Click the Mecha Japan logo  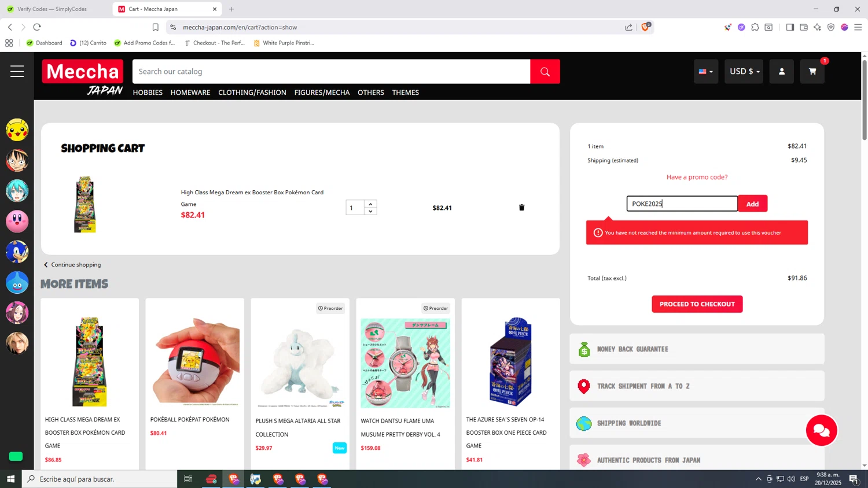[x=83, y=77]
